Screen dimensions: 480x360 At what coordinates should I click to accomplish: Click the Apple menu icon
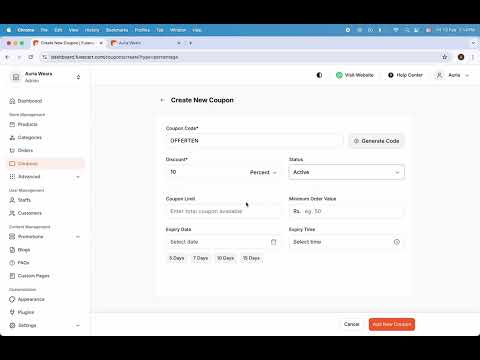tap(9, 30)
